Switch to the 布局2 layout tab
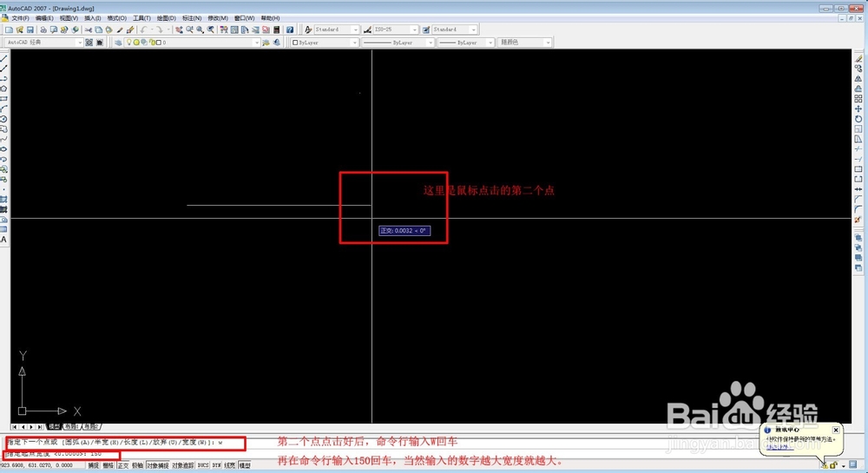 (x=91, y=426)
